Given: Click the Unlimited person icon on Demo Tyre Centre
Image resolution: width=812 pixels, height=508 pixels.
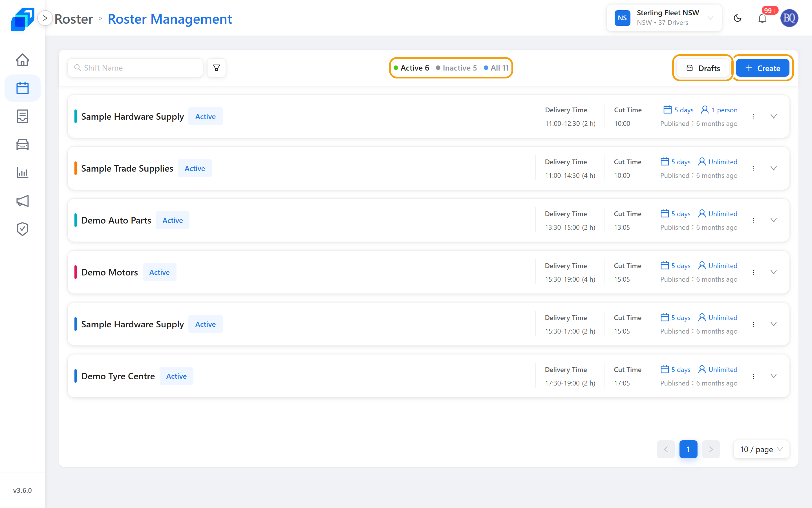Looking at the screenshot, I should (x=701, y=369).
